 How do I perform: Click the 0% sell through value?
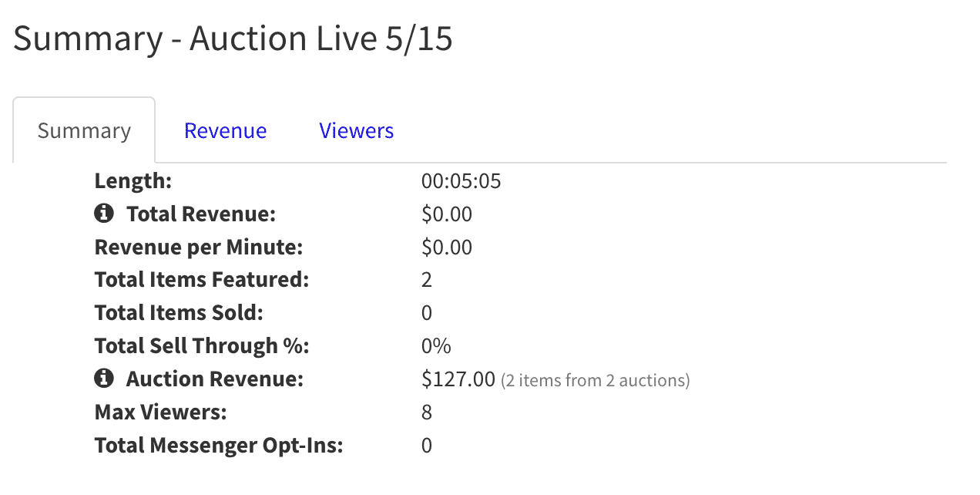point(436,346)
